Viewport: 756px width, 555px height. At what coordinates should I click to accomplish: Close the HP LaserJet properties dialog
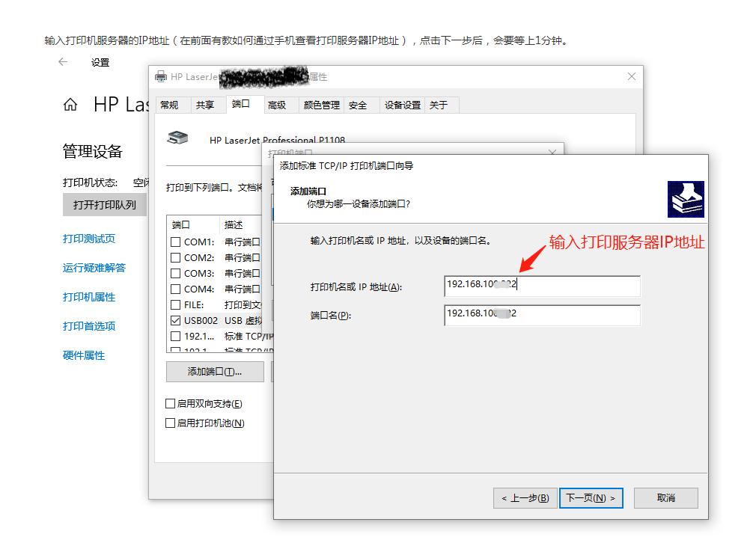click(632, 76)
